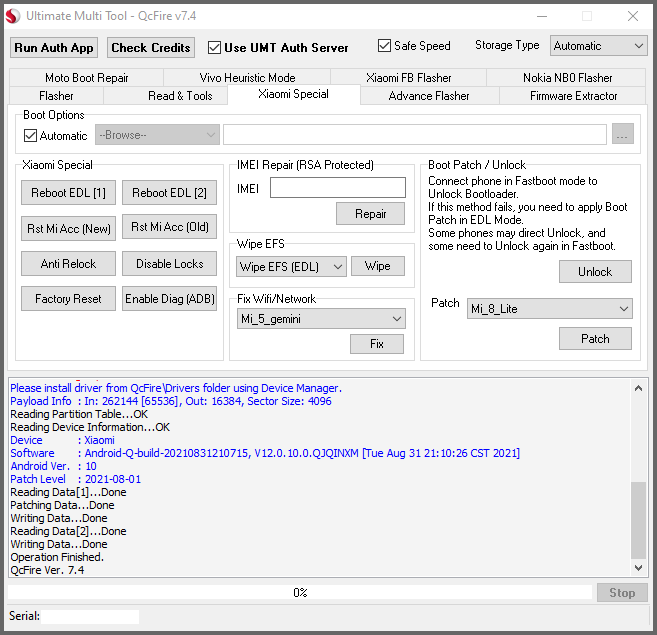Screen dimensions: 657x635
Task: Click Reboot EDL [1] button
Action: pyautogui.click(x=68, y=193)
